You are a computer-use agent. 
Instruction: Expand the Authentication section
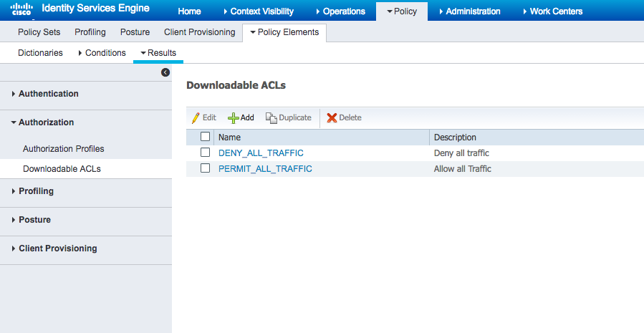(45, 94)
